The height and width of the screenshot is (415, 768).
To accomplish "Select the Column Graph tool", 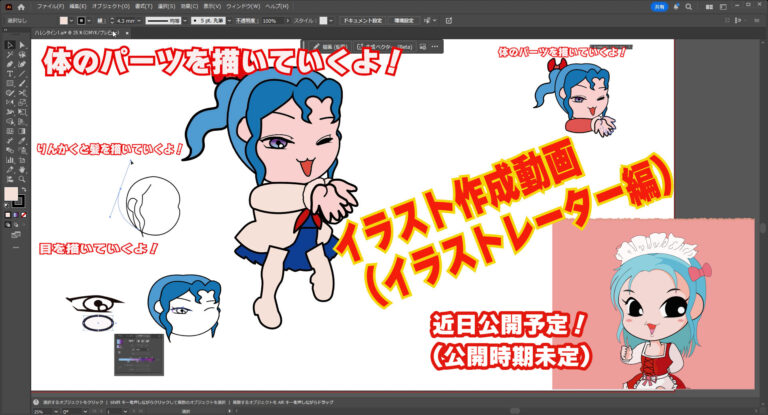I will 9,160.
